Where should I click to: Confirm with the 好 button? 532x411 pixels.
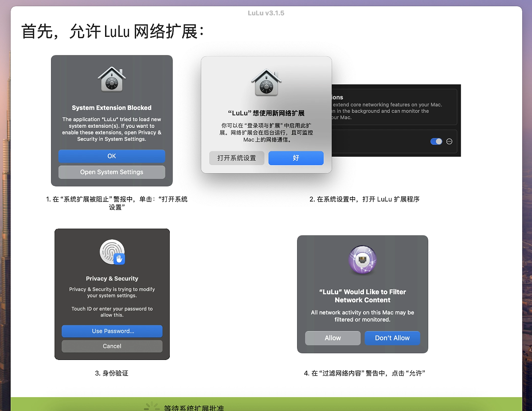pyautogui.click(x=296, y=158)
